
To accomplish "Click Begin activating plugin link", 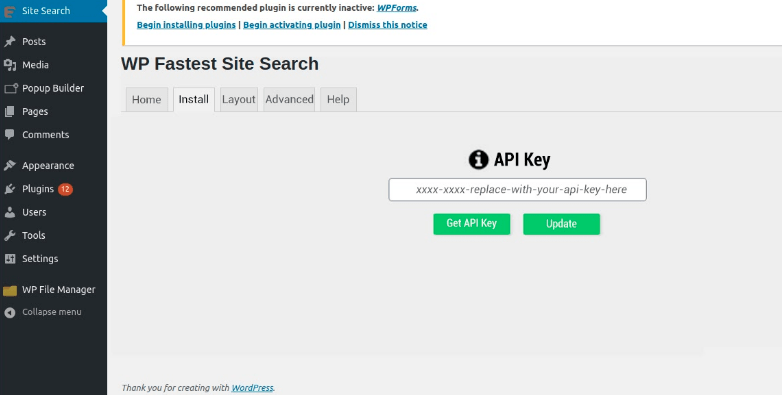I will tap(292, 25).
